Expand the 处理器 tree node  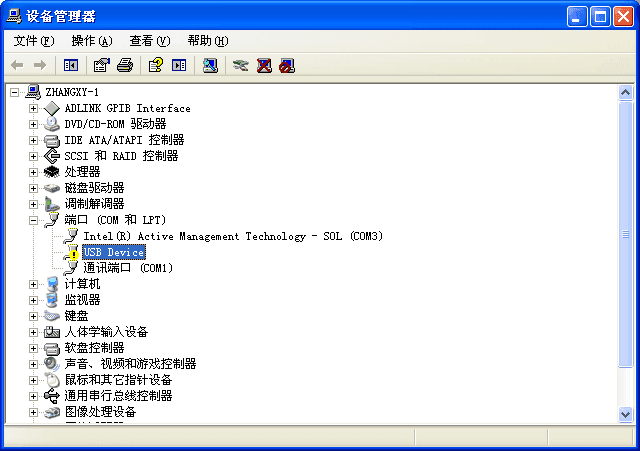tap(33, 172)
